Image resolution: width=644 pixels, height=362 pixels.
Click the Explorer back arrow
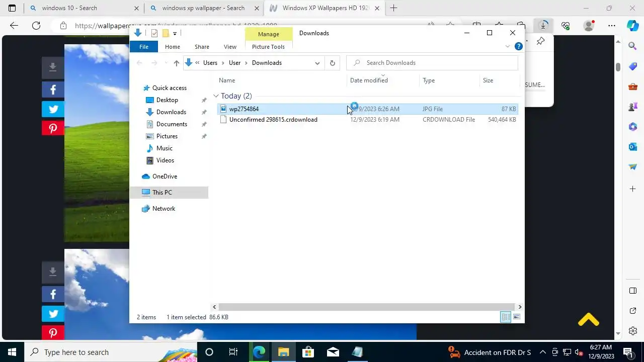(139, 63)
